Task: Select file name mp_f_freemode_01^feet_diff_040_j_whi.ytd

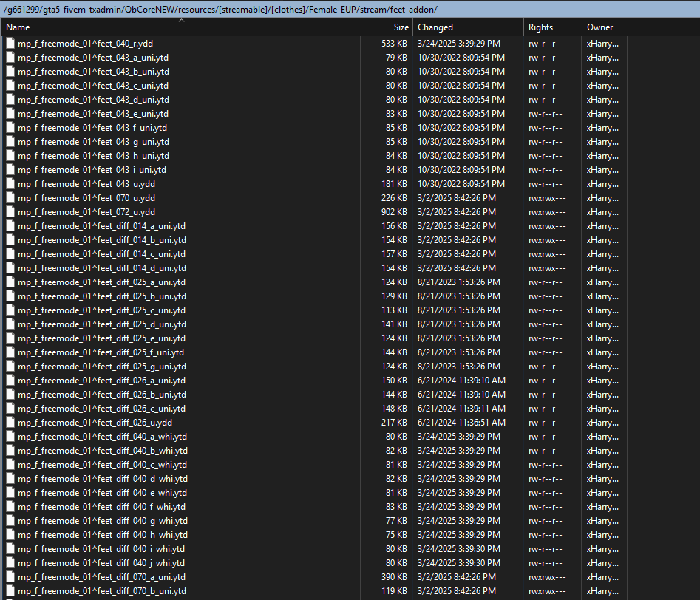Action: click(x=101, y=563)
